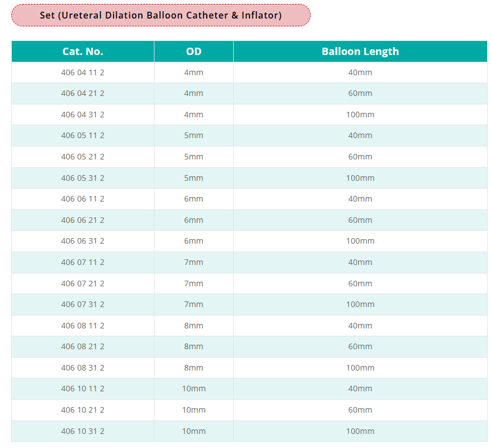This screenshot has height=448, width=491.
Task: Click the 100mm length in row 406 08 31 2
Action: tap(360, 368)
